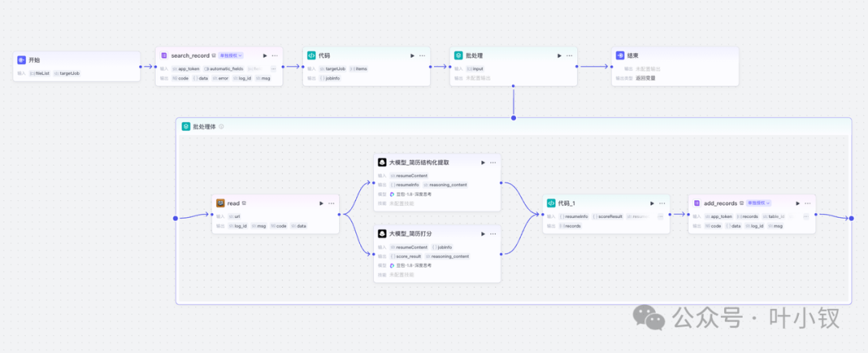Viewport: 868px width, 353px height.
Task: Select the targetJob variable in 开始 node
Action: pos(67,73)
